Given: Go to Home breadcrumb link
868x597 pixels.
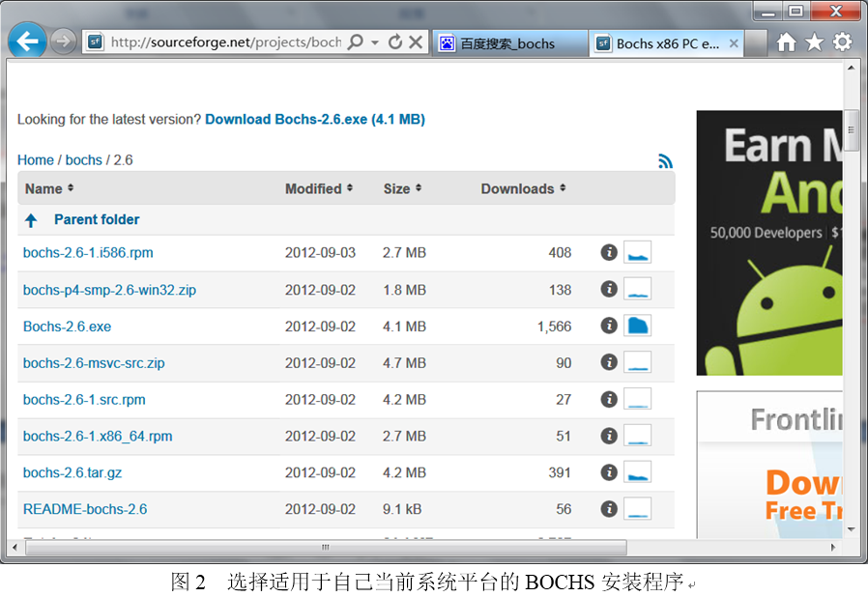Looking at the screenshot, I should 36,160.
